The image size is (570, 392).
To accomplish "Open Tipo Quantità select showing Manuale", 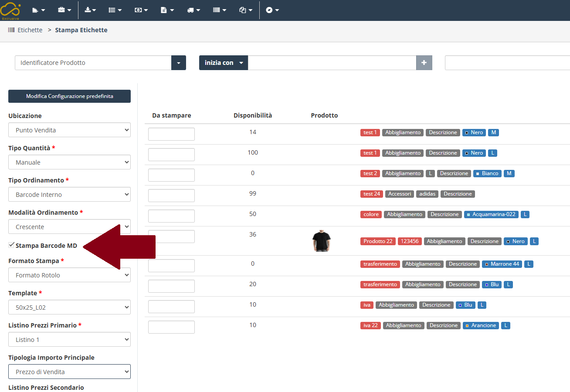I will [69, 162].
